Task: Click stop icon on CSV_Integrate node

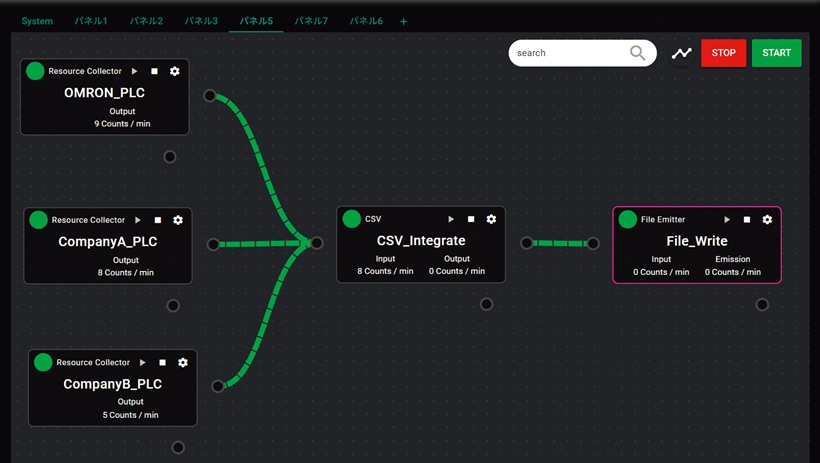Action: click(471, 219)
